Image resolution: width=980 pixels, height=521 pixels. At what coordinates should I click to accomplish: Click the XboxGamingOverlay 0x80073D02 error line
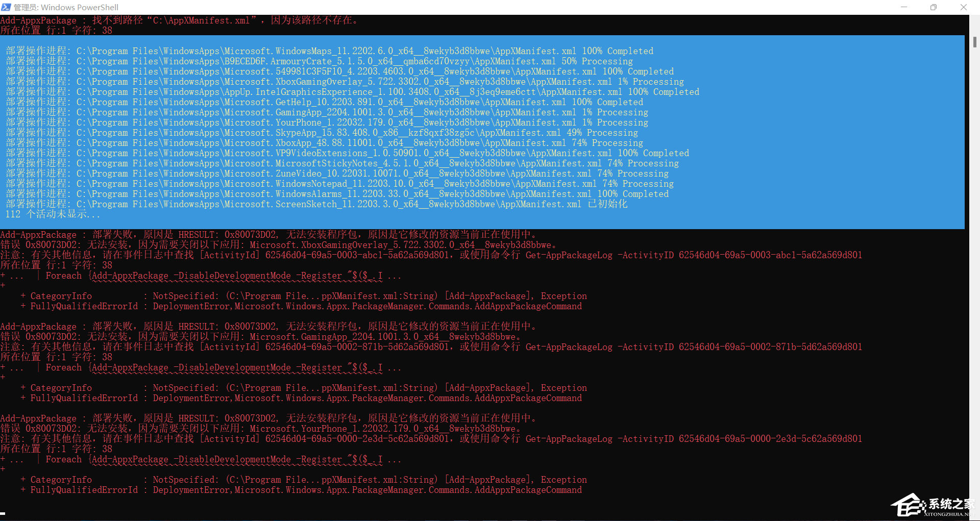click(279, 245)
